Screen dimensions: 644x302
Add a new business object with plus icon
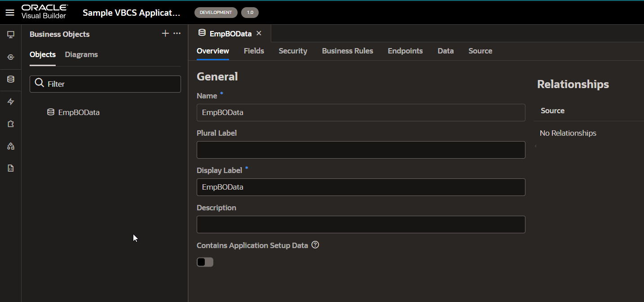click(165, 34)
